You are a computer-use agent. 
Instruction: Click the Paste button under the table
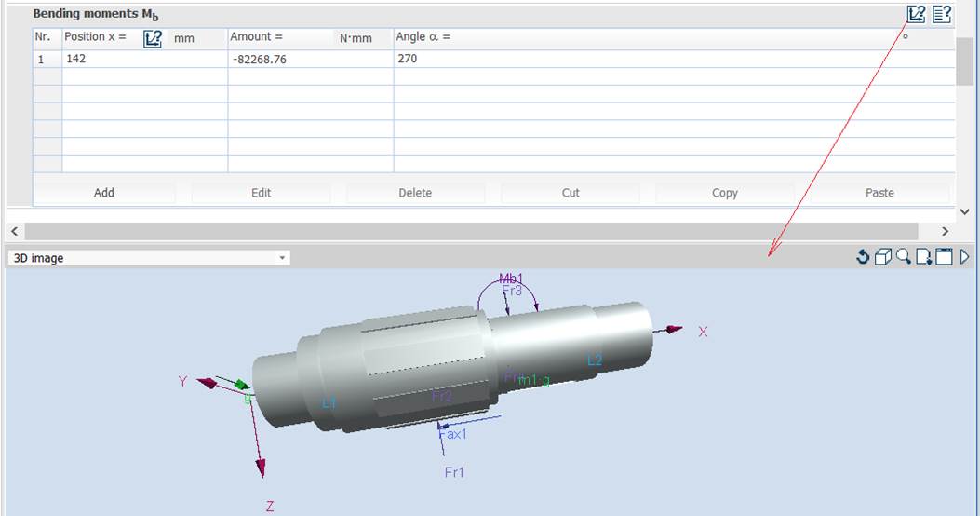point(879,193)
